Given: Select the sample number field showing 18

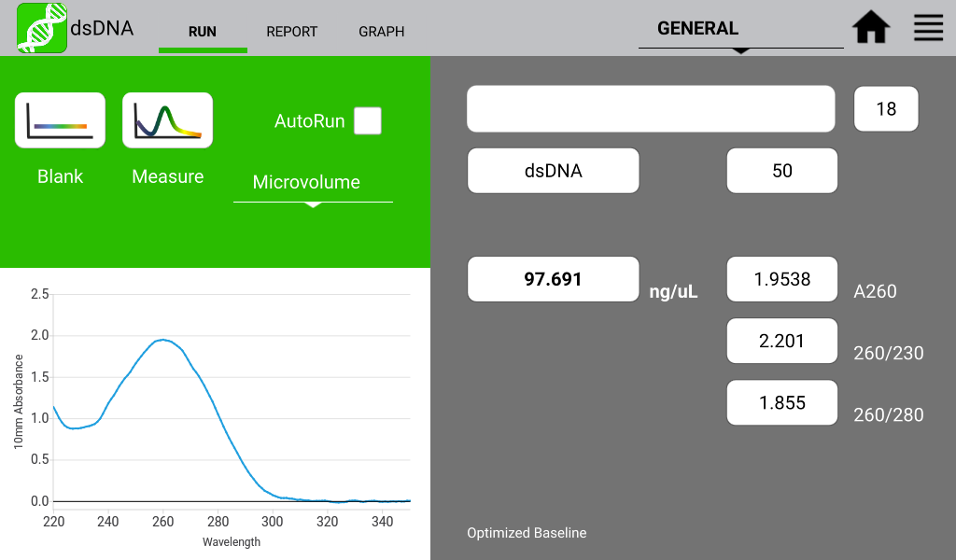Looking at the screenshot, I should 885,109.
